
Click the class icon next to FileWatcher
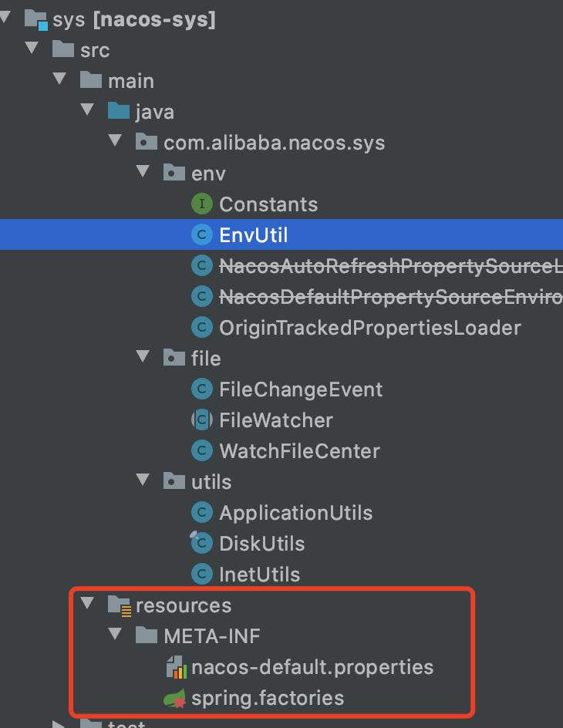[201, 420]
